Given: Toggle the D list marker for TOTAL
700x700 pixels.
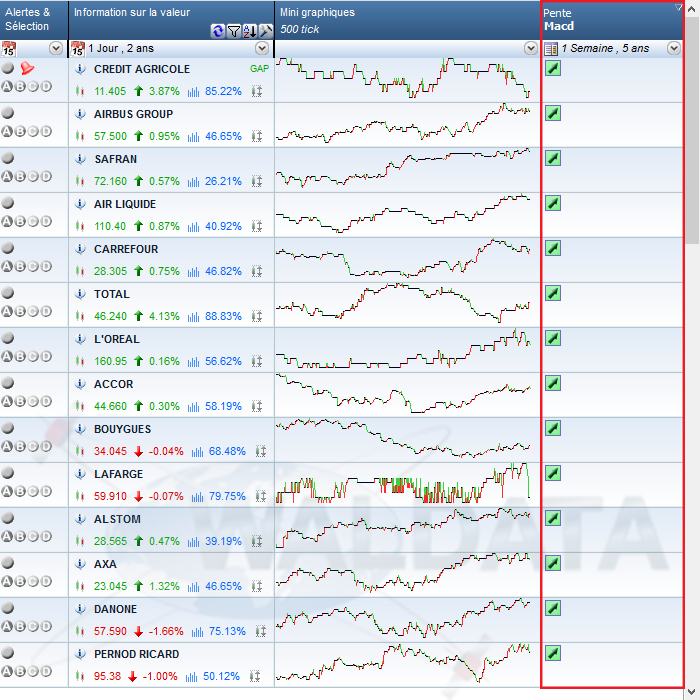Looking at the screenshot, I should pos(46,311).
